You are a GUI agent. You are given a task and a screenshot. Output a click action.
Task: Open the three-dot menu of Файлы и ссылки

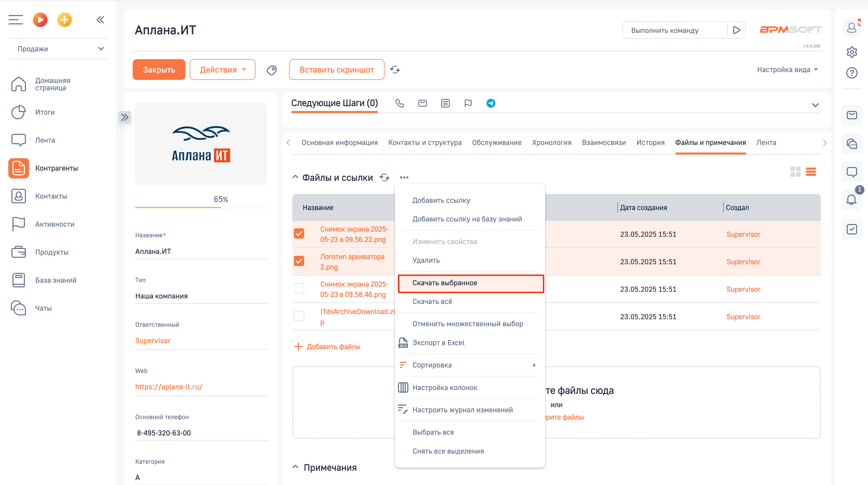coord(404,177)
